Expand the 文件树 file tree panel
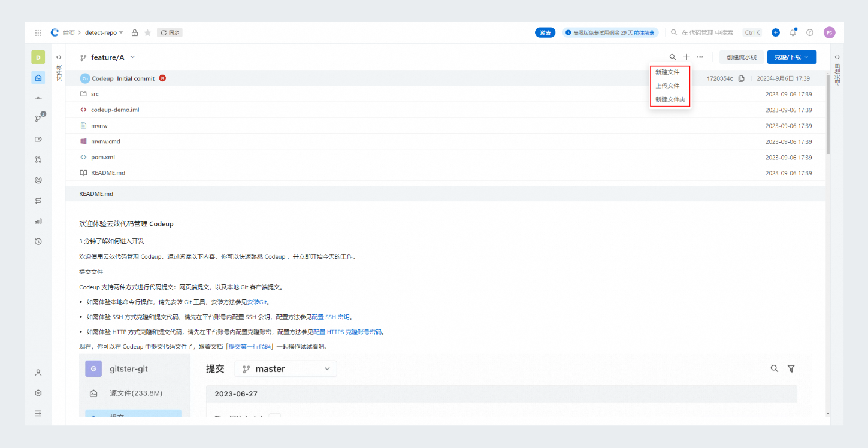868x448 pixels. 59,67
